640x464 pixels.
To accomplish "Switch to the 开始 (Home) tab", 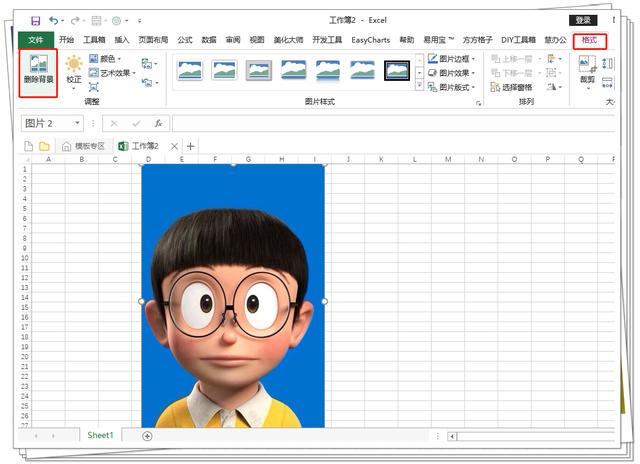I will point(66,40).
